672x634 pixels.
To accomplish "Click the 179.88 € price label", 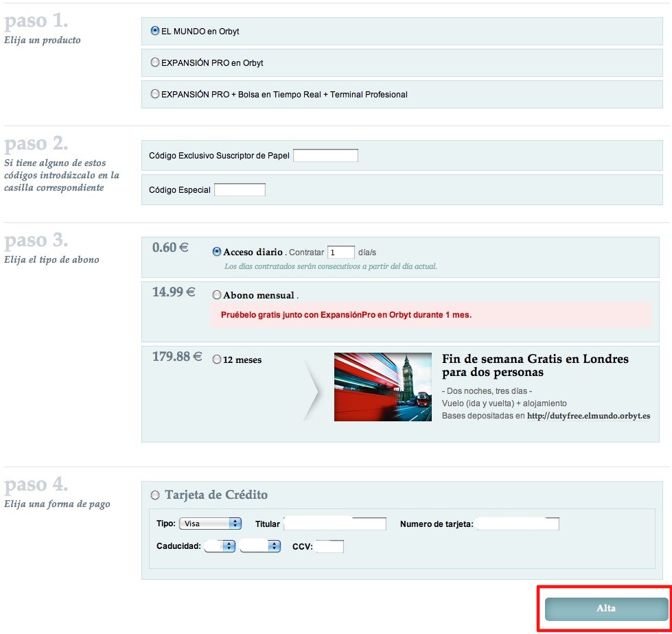I will (177, 356).
